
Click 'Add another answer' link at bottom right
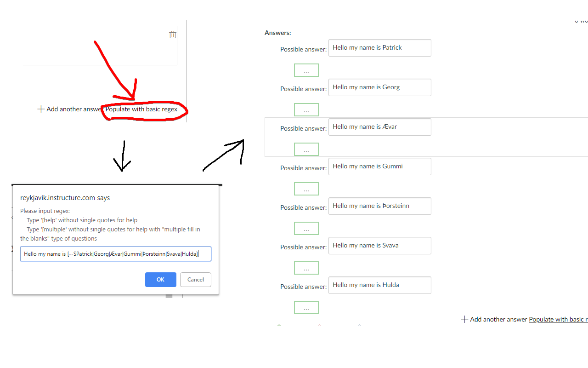pyautogui.click(x=498, y=319)
